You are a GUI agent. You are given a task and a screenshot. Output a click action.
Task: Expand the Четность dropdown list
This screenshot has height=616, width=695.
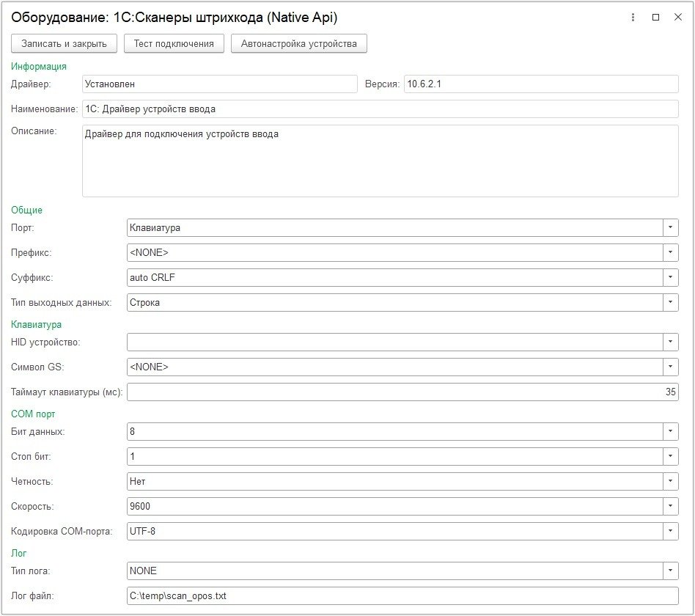pyautogui.click(x=670, y=481)
